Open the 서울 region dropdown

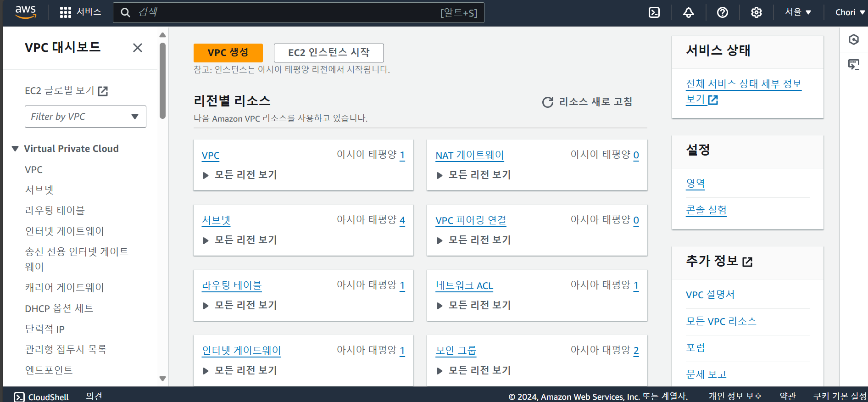click(798, 12)
